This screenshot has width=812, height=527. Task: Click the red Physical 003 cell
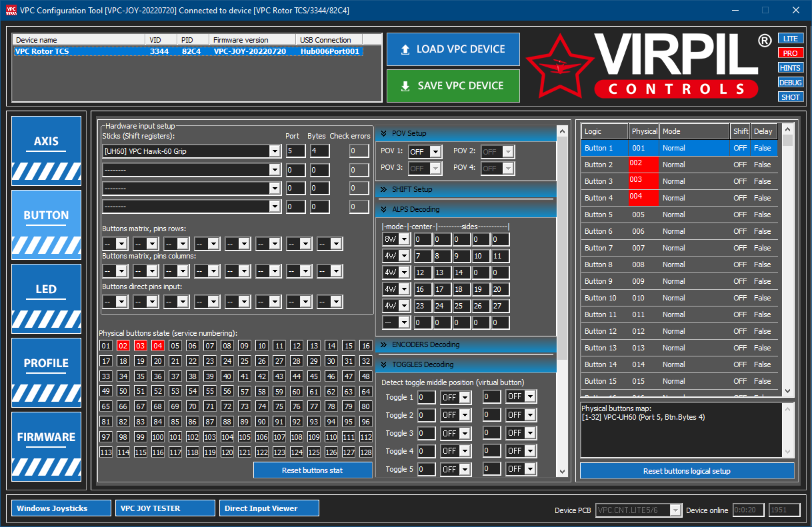(643, 181)
